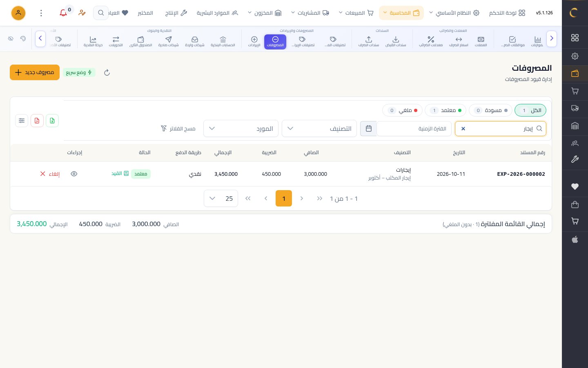Open سندات الصرف payment vouchers
The image size is (588, 368).
click(x=369, y=41)
